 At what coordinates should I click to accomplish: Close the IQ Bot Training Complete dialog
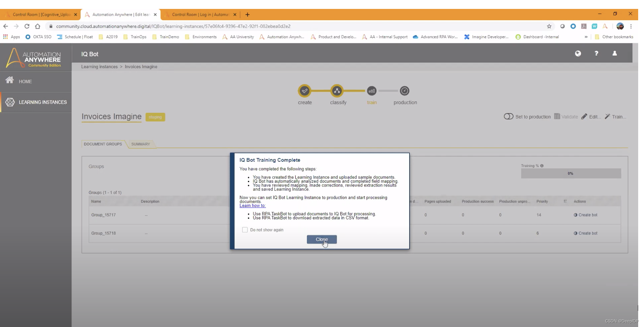322,239
